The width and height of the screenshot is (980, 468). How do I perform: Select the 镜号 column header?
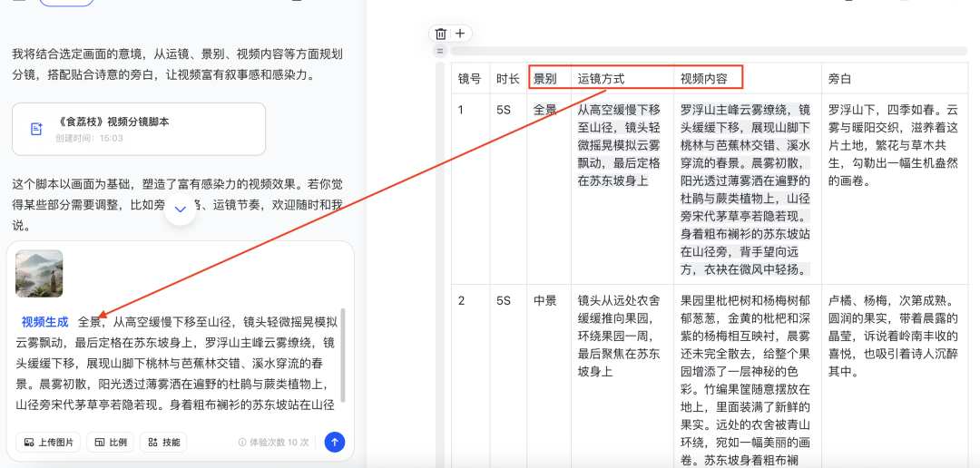(471, 79)
